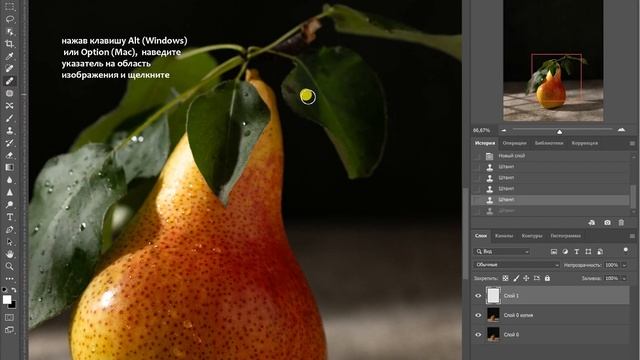
Task: Toggle lock all padlock
Action: point(547,278)
